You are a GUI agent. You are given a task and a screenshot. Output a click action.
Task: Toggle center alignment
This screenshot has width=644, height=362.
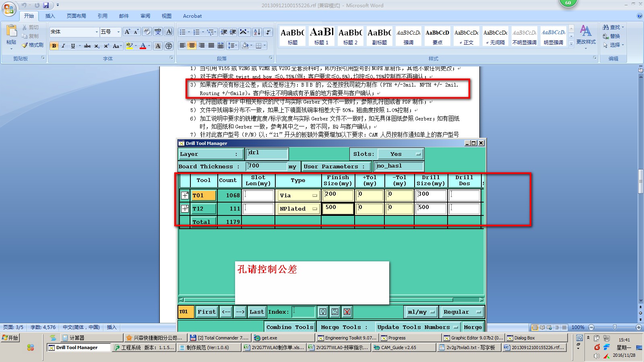coord(192,46)
